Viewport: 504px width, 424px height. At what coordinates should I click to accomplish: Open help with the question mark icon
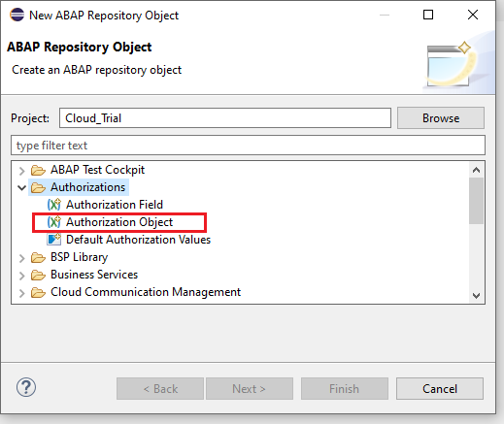click(x=26, y=387)
